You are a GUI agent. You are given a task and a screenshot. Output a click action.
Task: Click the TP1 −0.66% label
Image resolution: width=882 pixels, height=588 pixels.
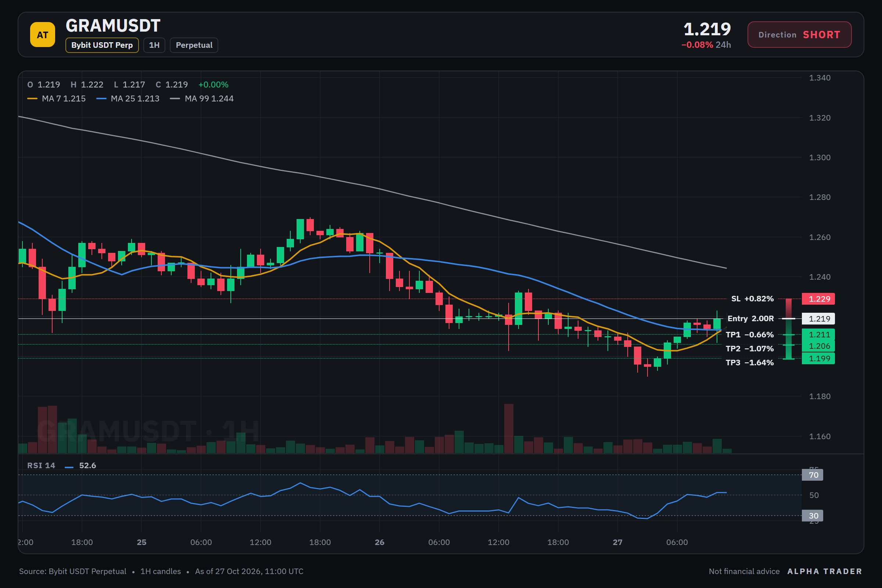click(750, 335)
